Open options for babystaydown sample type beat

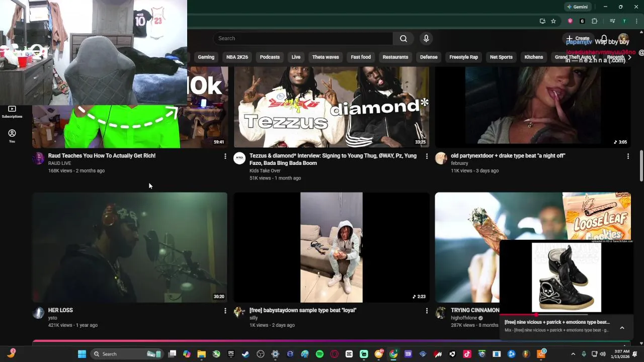(427, 311)
